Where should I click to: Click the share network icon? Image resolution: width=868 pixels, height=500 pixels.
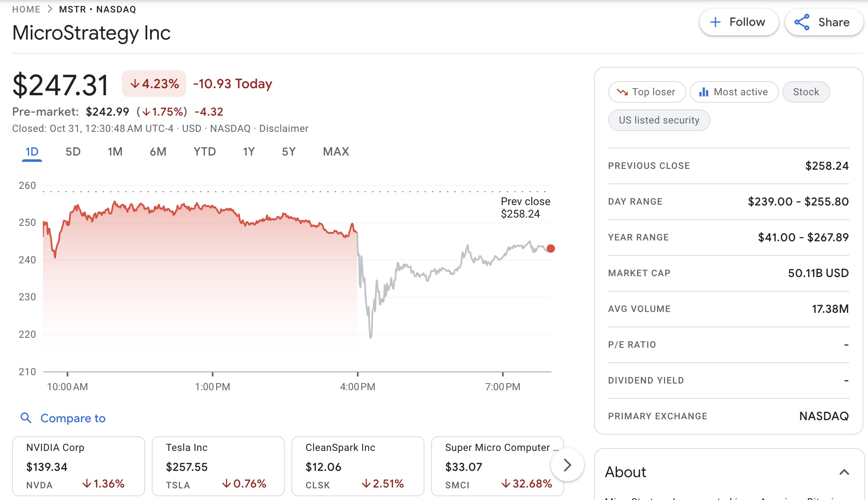802,22
